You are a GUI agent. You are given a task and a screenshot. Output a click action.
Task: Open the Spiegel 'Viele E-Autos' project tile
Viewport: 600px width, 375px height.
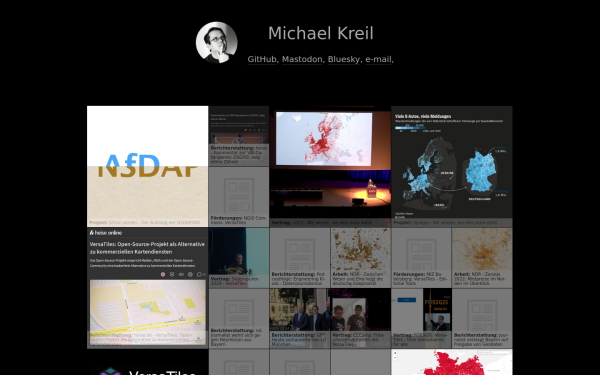point(452,166)
